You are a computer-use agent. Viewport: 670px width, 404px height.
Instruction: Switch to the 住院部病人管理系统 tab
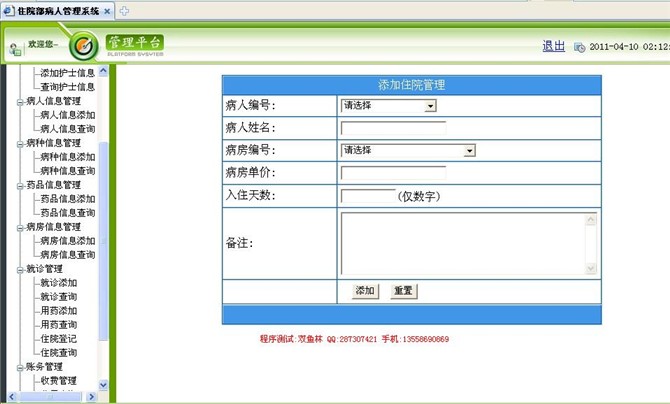tap(58, 11)
